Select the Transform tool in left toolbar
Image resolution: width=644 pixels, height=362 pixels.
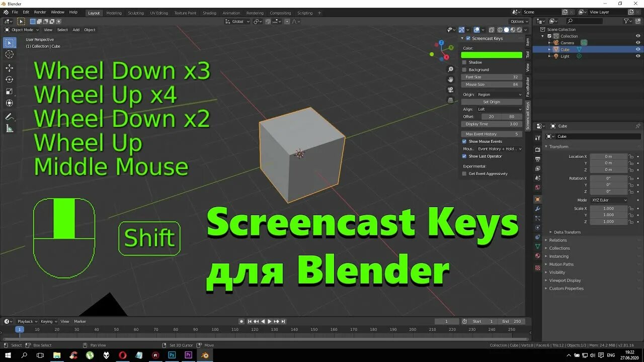pyautogui.click(x=10, y=103)
